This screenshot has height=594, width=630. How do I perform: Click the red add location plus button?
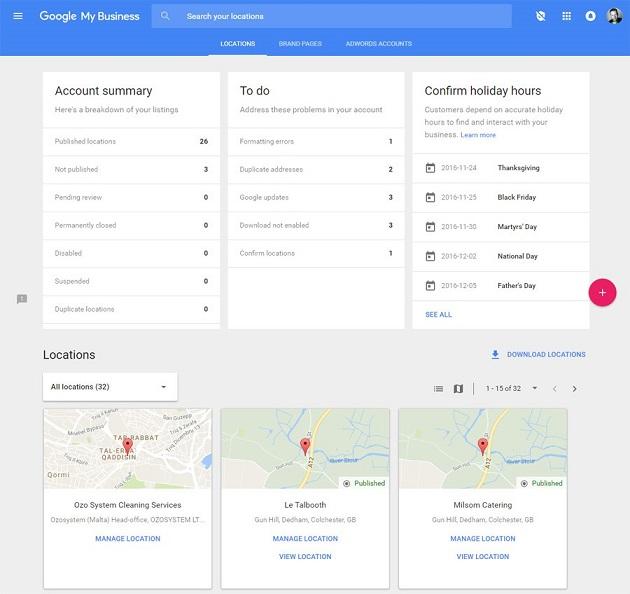[x=602, y=293]
